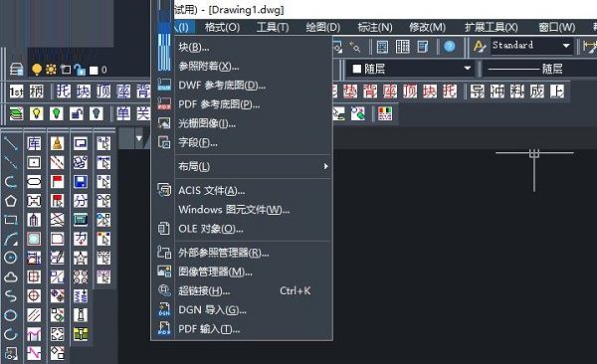Viewport: 597px width, 364px height.
Task: Click the star-shaped icon in palette
Action: coord(81,258)
